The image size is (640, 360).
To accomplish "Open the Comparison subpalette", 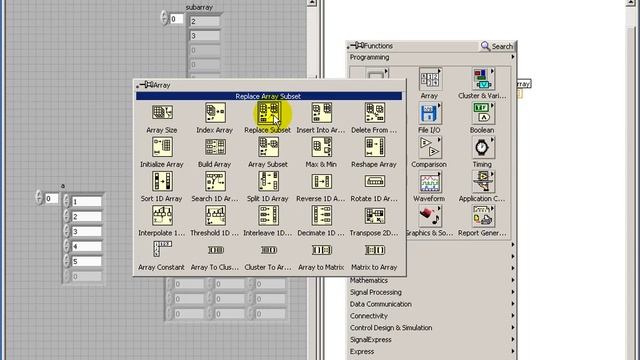I will 429,148.
